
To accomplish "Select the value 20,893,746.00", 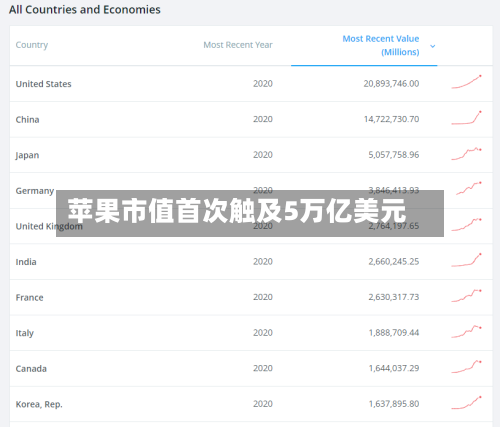I will pyautogui.click(x=391, y=84).
